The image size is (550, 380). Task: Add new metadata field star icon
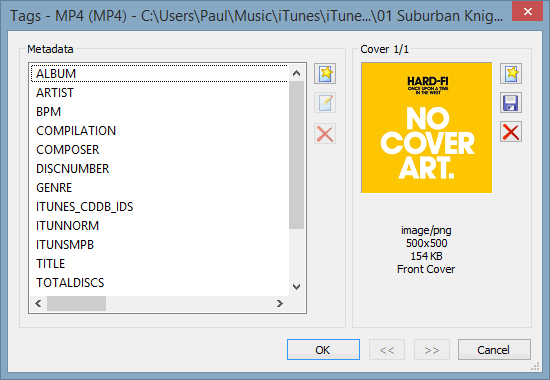coord(325,73)
